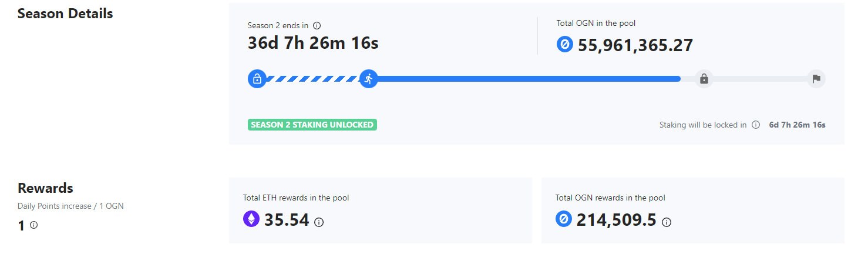The height and width of the screenshot is (254, 868).
Task: Click the 6d 7h 26m 16s lock countdown
Action: (x=797, y=125)
